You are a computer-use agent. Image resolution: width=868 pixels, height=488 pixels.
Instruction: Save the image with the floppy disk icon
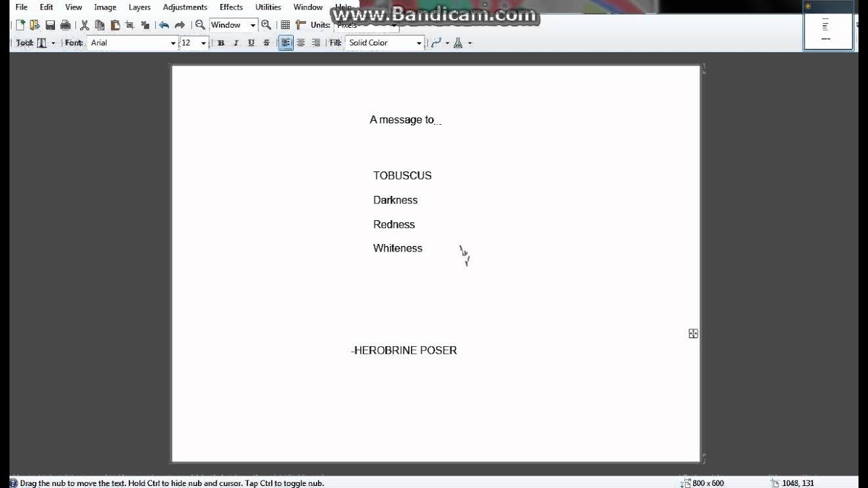click(50, 25)
